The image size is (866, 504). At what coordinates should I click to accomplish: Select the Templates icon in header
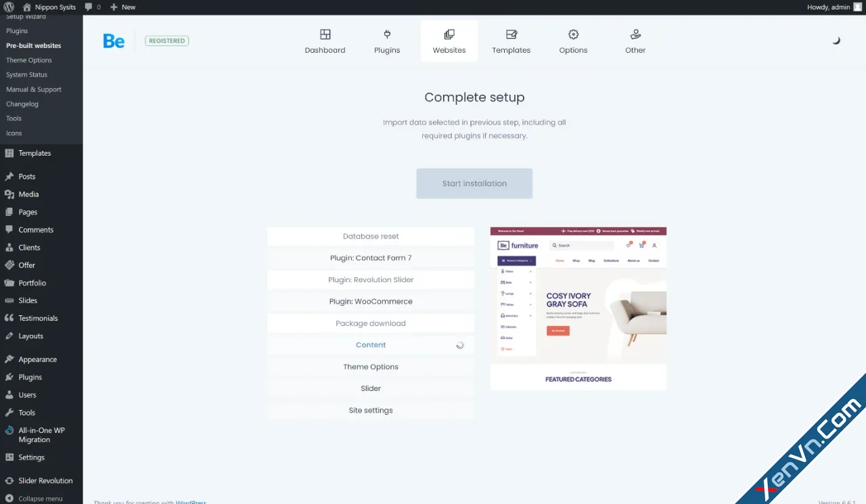click(511, 35)
